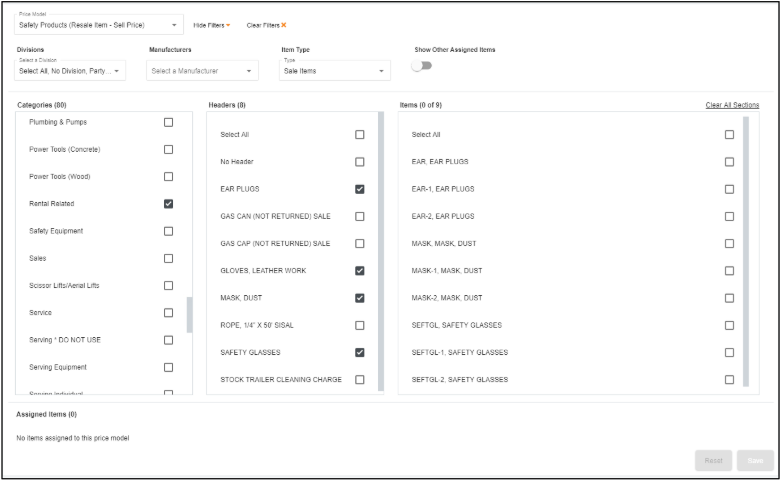Image resolution: width=780 pixels, height=480 pixels.
Task: Toggle Show Other Assigned Items switch
Action: click(x=422, y=65)
